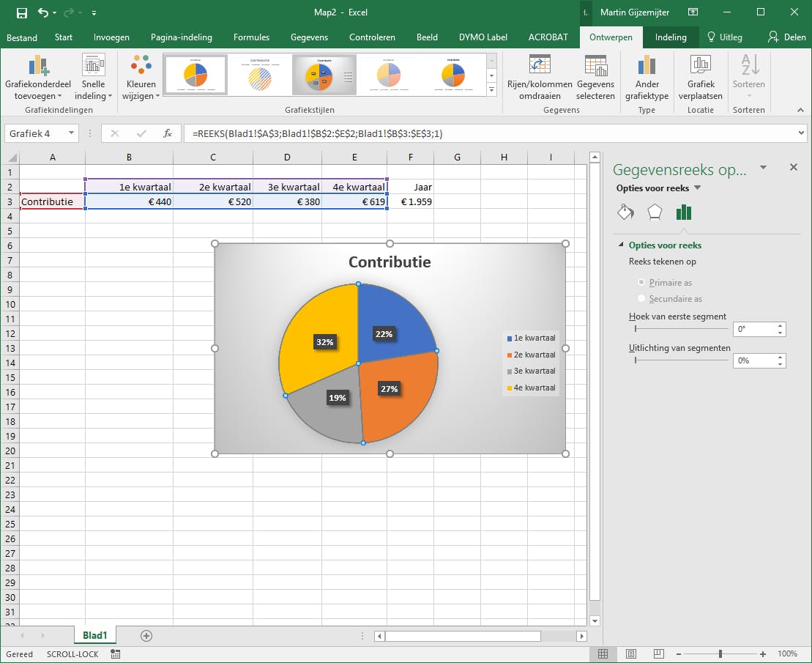Collapse the Opties voor reeks section
Image resolution: width=812 pixels, height=663 pixels.
point(621,245)
